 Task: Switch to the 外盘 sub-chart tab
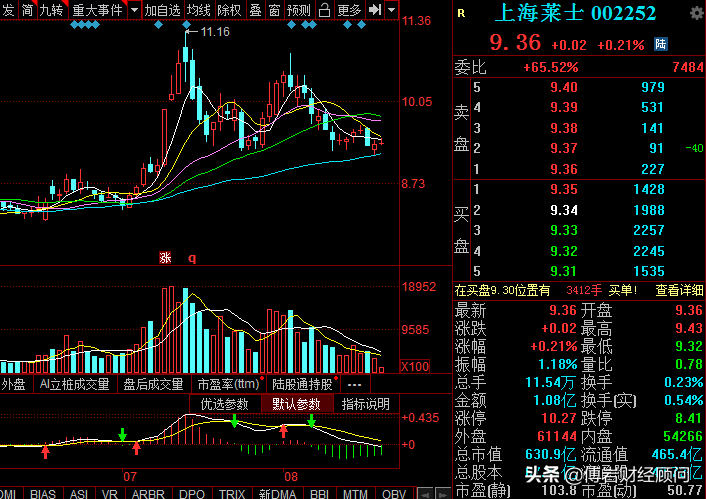point(14,384)
